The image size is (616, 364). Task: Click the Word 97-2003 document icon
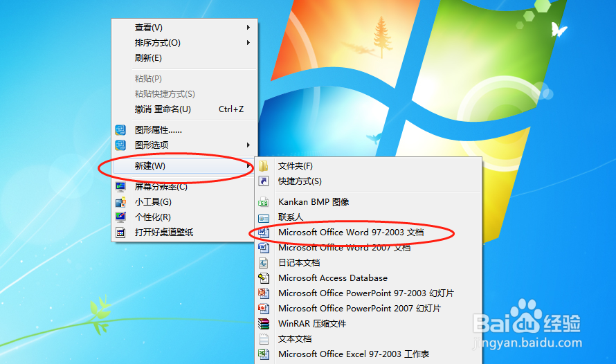click(264, 233)
